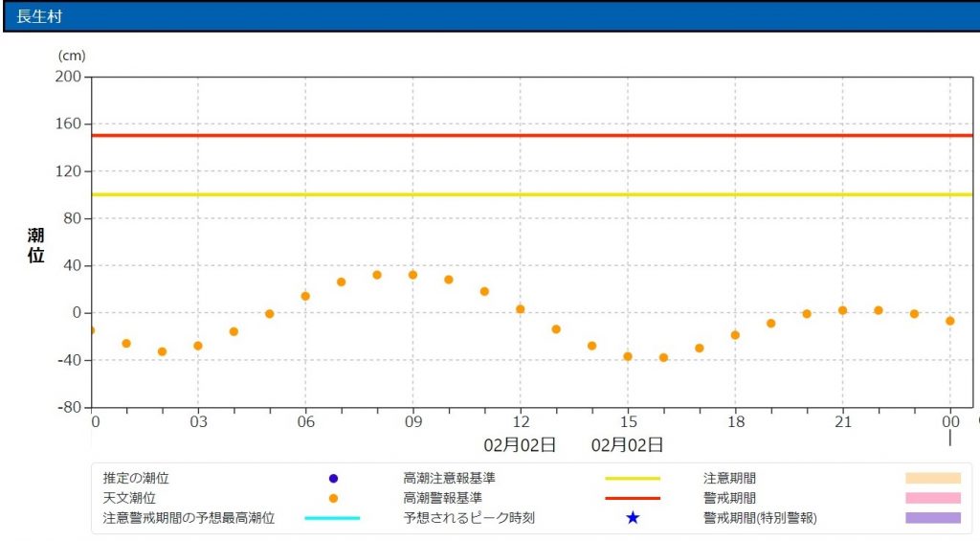
Task: Click the purple 特別警報 color swatch
Action: (x=933, y=518)
